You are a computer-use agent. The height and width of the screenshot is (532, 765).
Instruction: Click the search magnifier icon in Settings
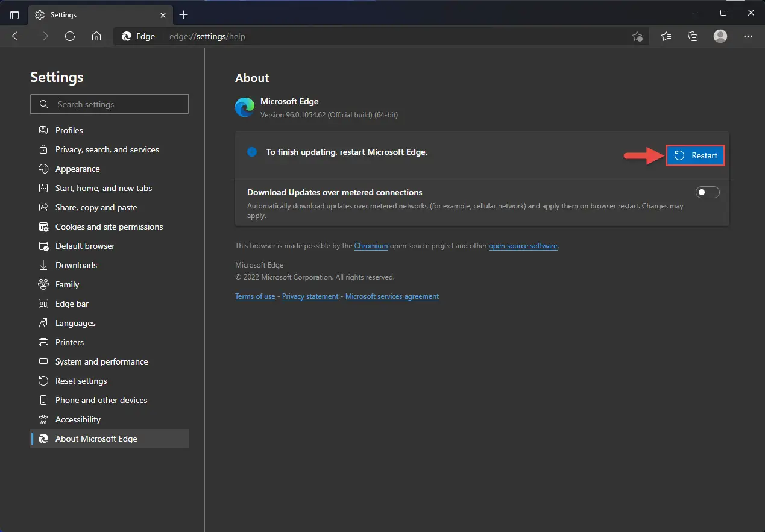click(43, 104)
